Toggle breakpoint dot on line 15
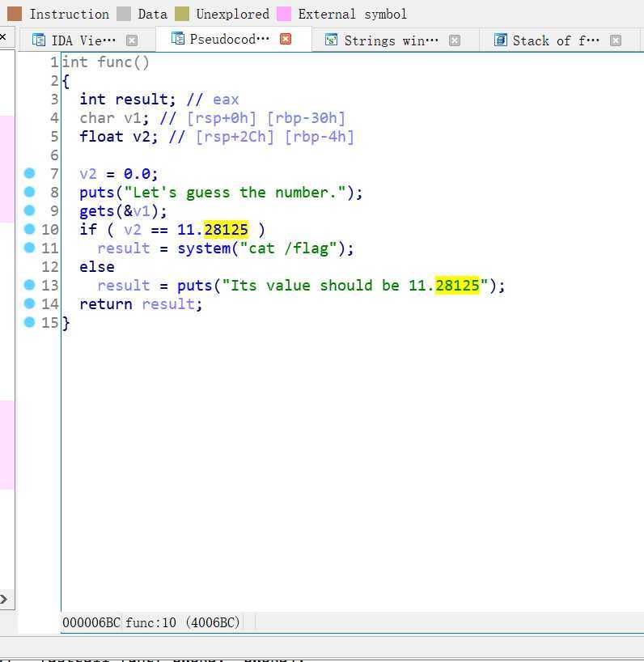 [x=30, y=322]
